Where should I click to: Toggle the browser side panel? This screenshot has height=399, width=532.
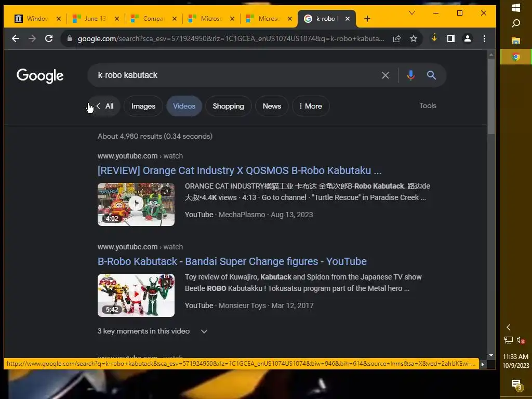coord(450,38)
